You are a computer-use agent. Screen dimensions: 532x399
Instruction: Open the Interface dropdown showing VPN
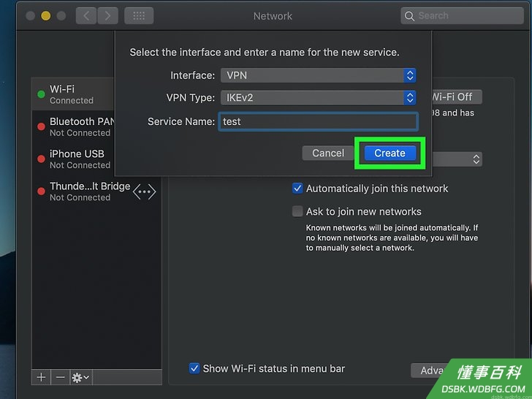(x=319, y=75)
